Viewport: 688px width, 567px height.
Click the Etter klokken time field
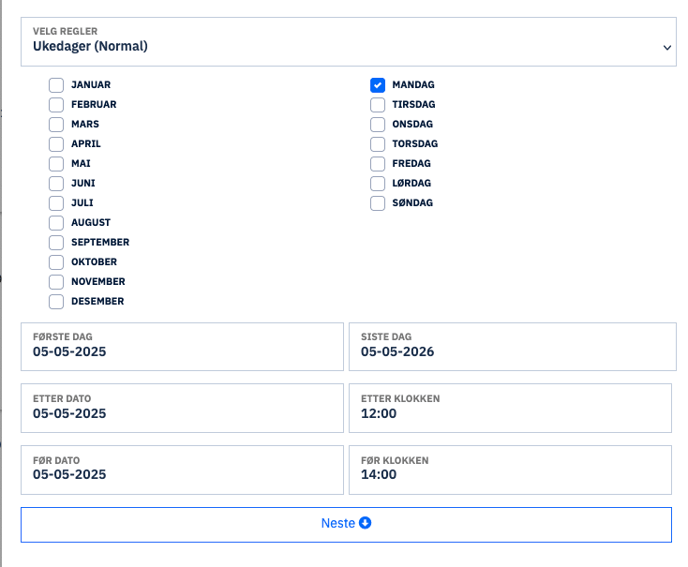click(512, 408)
